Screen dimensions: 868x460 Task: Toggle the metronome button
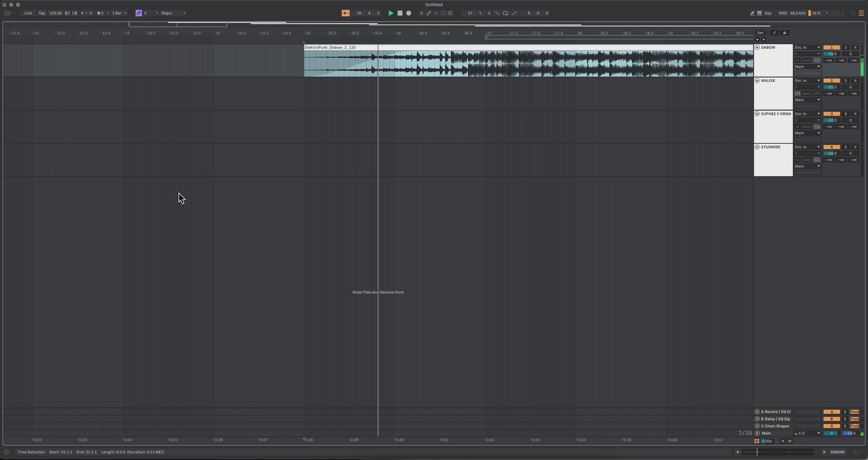[100, 13]
